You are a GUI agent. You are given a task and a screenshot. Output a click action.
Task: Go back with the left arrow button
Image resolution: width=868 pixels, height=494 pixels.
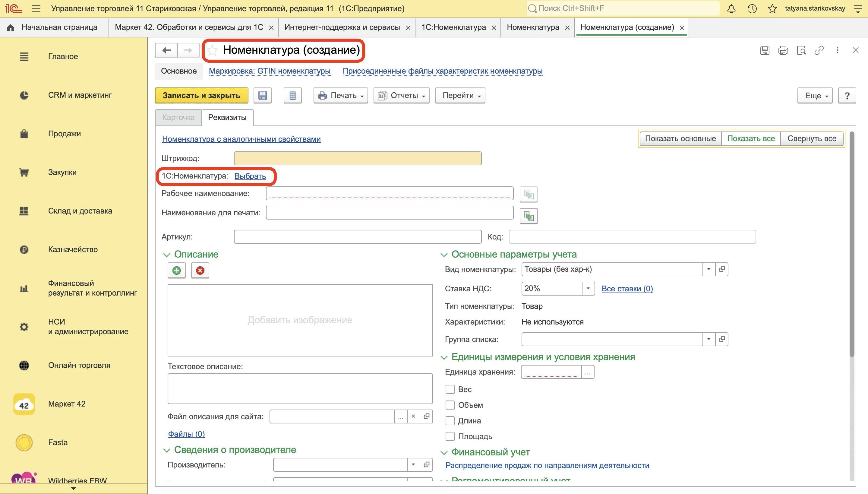pos(166,50)
